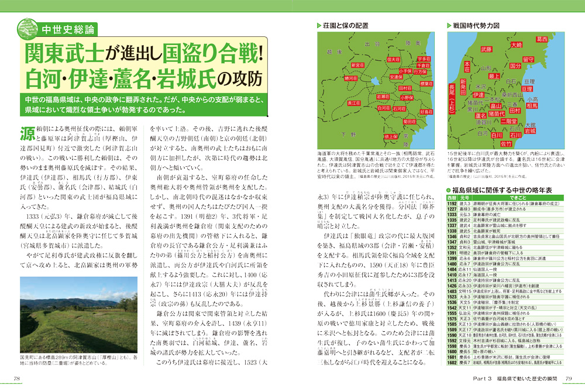Click the 依上保 map label
The height and width of the screenshot is (392, 585).
[391, 136]
